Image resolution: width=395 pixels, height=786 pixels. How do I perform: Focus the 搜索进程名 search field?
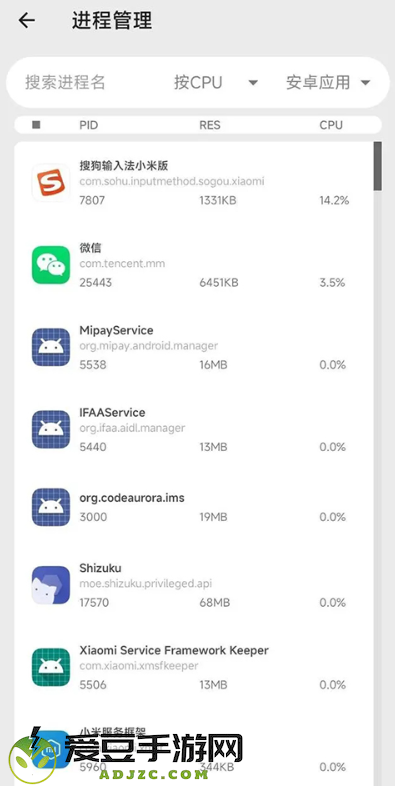click(x=65, y=82)
